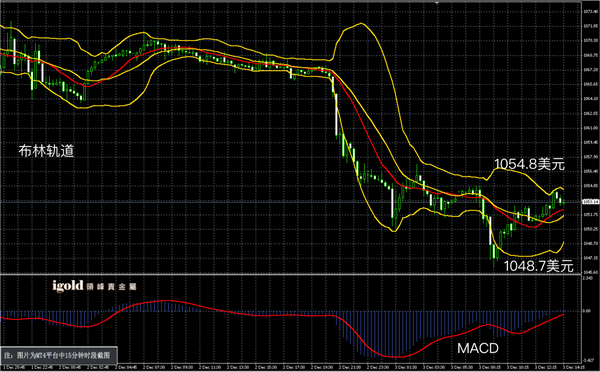Click the 1061.00 price axis label
Screen dimensions: 600x372
(590, 128)
